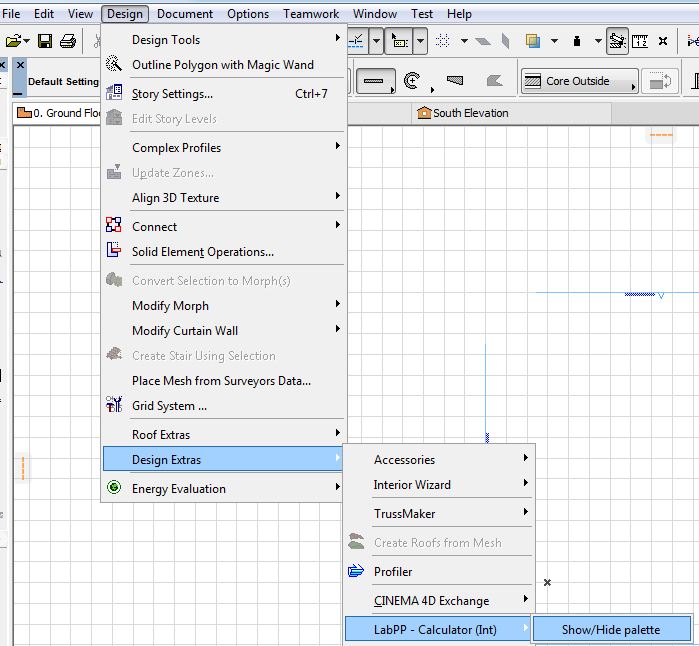The height and width of the screenshot is (646, 699).
Task: Click the Default Settings label
Action: click(x=63, y=82)
